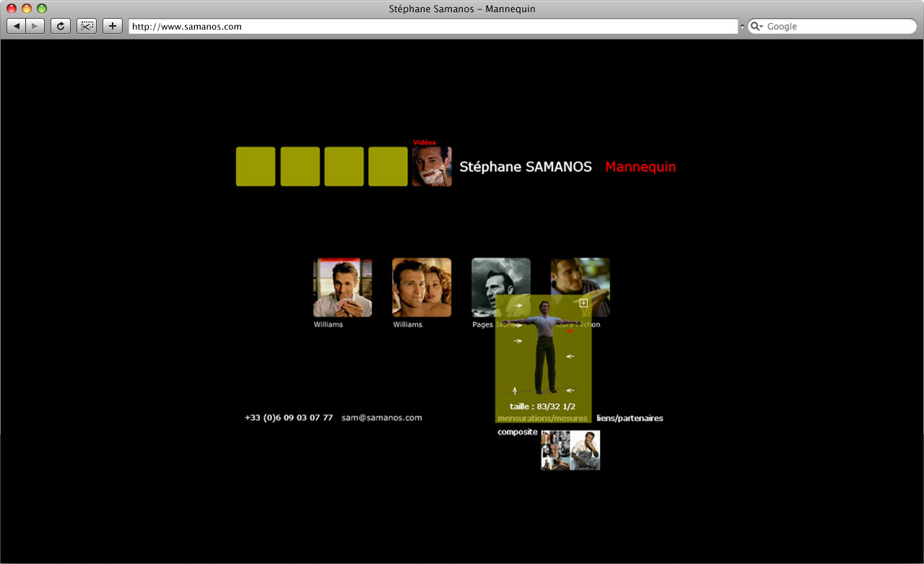Viewport: 924px width, 564px height.
Task: Add a bookmark with the plus button
Action: tap(113, 26)
